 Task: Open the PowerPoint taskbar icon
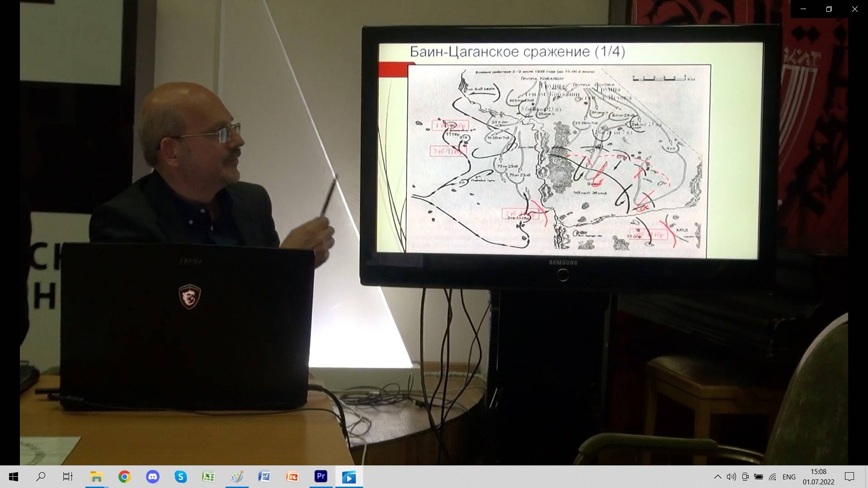[x=292, y=477]
